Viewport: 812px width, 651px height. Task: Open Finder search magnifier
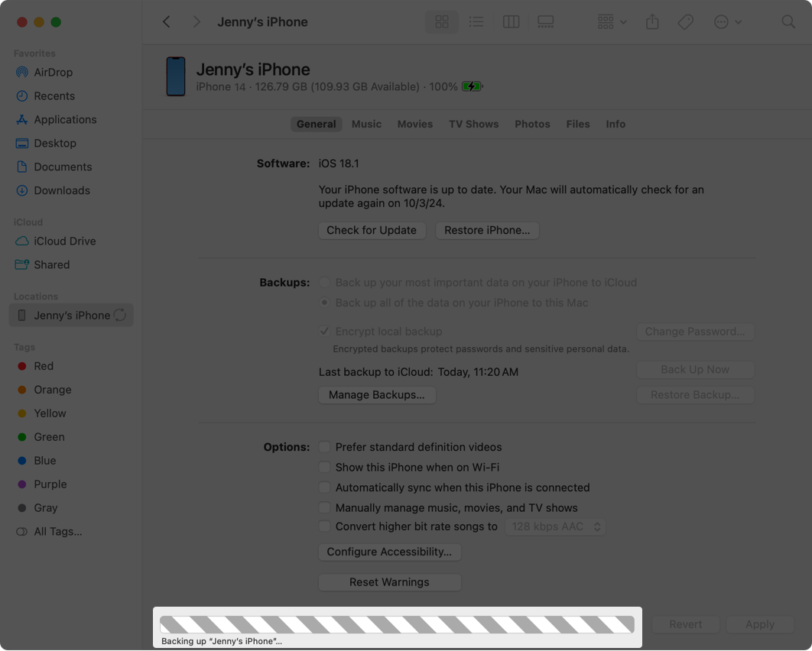788,22
